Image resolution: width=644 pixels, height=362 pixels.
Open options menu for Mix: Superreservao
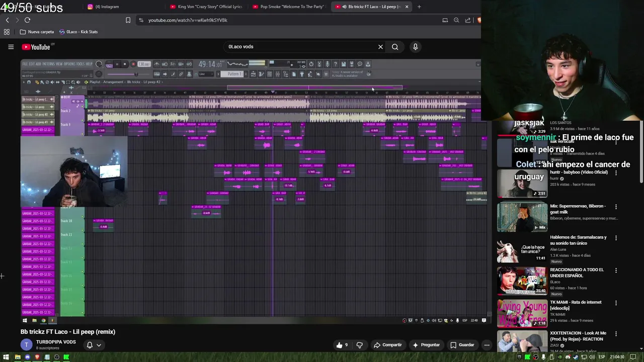616,207
